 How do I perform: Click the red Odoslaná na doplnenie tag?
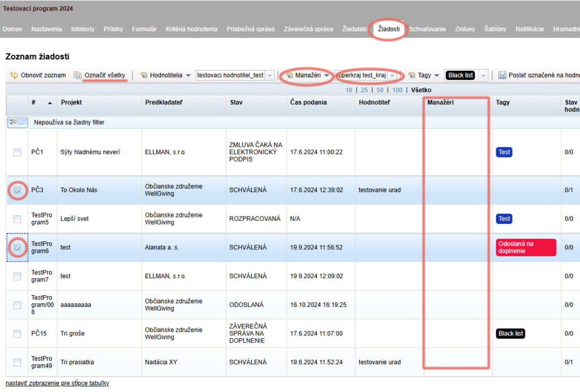point(526,248)
